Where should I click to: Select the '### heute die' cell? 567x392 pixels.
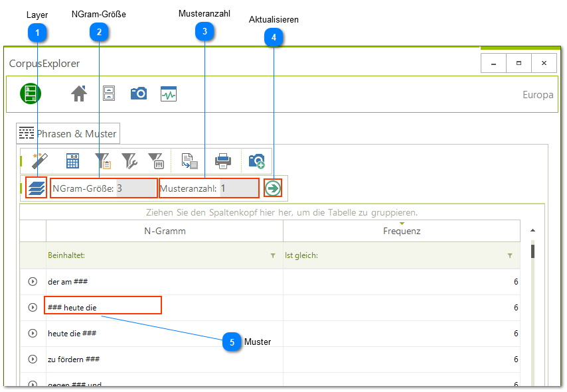165,308
